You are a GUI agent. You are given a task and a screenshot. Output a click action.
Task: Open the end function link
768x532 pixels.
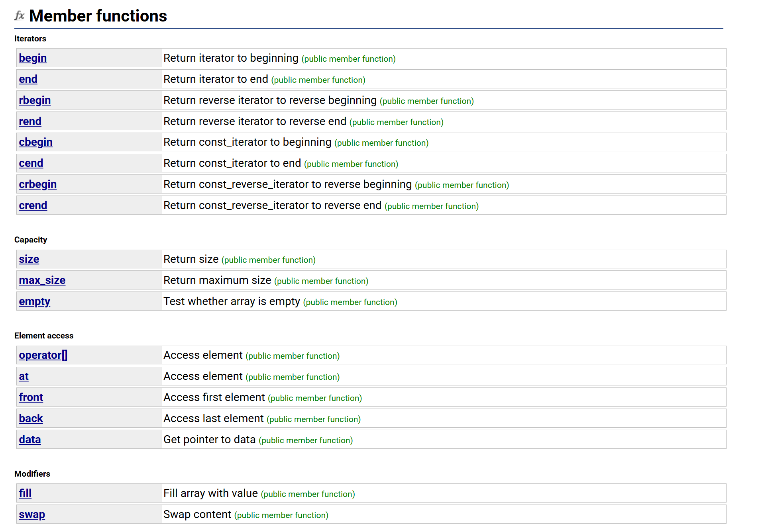(x=28, y=79)
